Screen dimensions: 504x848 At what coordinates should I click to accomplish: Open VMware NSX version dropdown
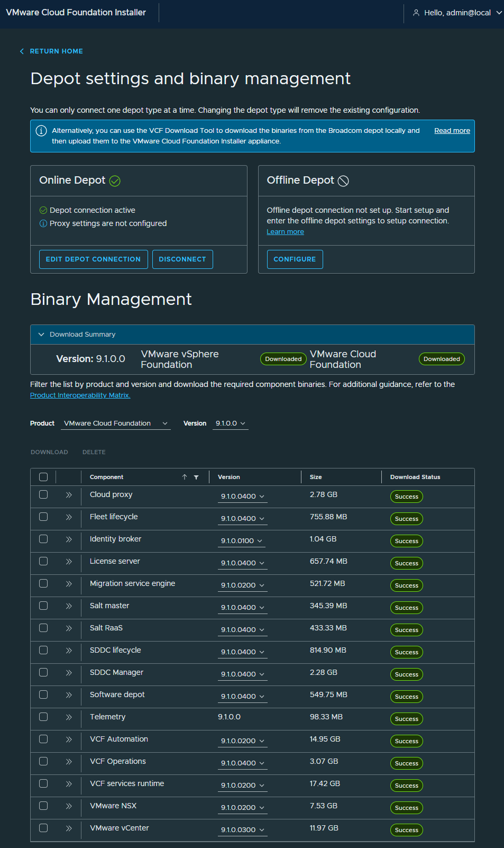tap(243, 808)
